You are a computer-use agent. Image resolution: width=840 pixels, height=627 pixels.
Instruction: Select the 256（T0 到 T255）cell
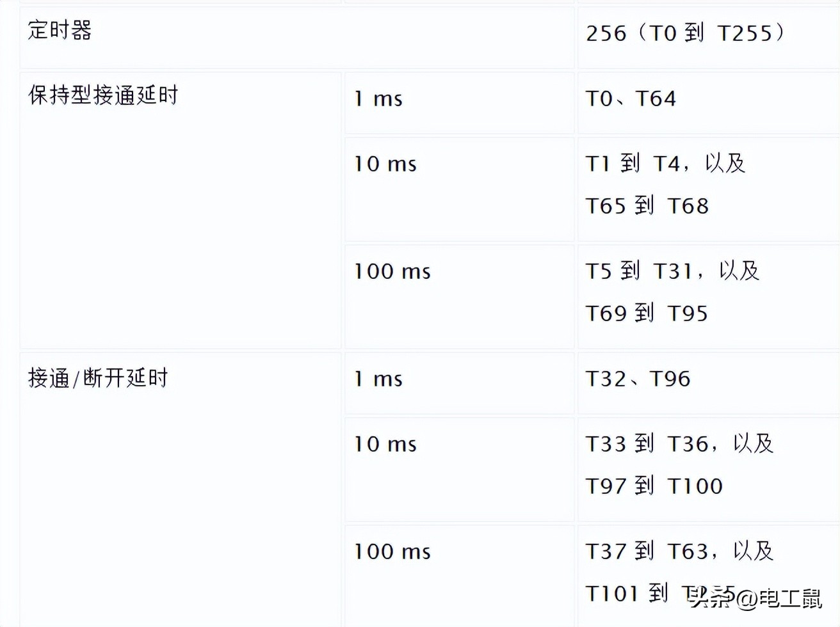[709, 37]
